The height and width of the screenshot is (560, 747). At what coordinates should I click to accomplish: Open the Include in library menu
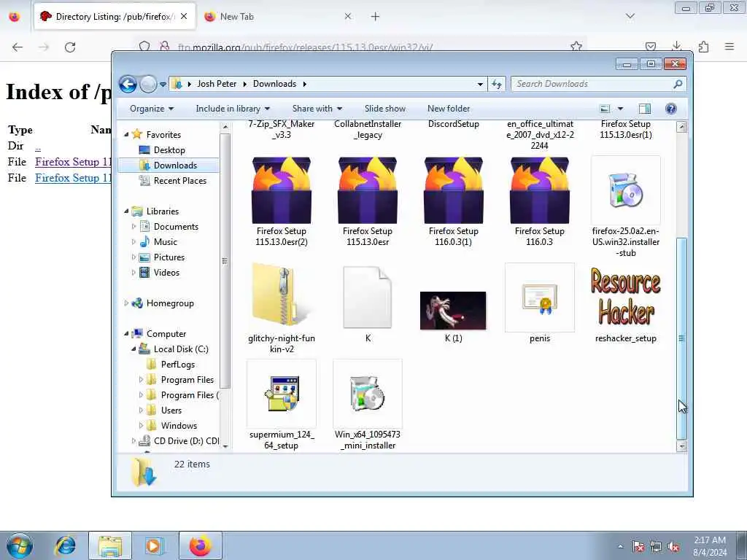pyautogui.click(x=233, y=109)
